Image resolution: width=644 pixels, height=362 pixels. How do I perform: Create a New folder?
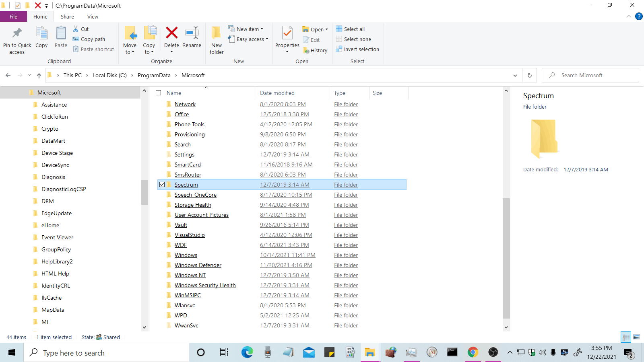pyautogui.click(x=217, y=40)
